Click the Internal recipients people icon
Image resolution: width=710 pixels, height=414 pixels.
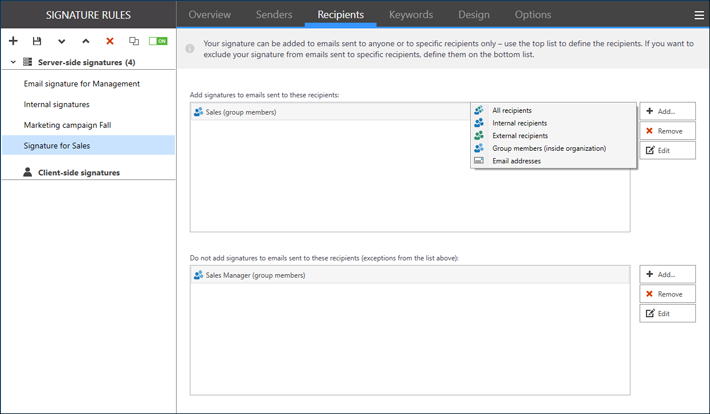(x=479, y=123)
